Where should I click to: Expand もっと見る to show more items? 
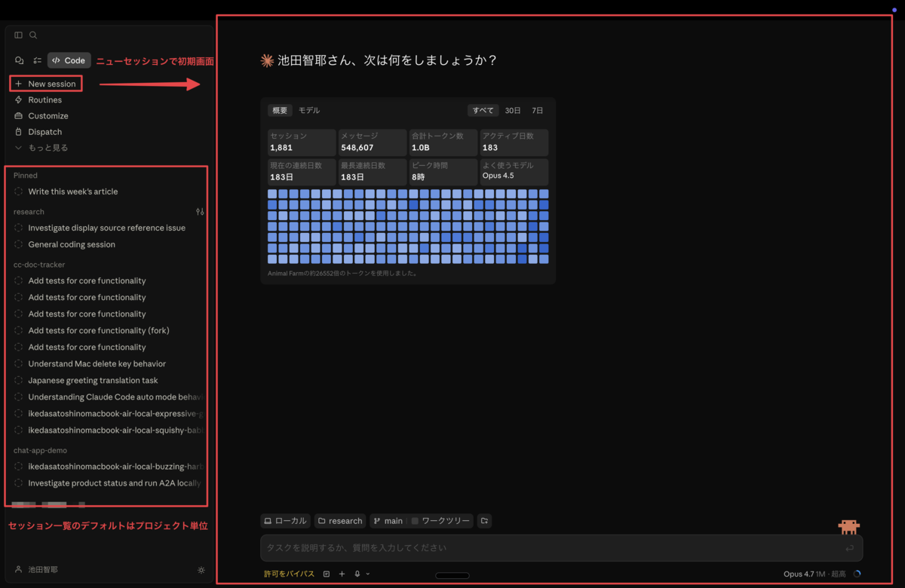pos(48,148)
